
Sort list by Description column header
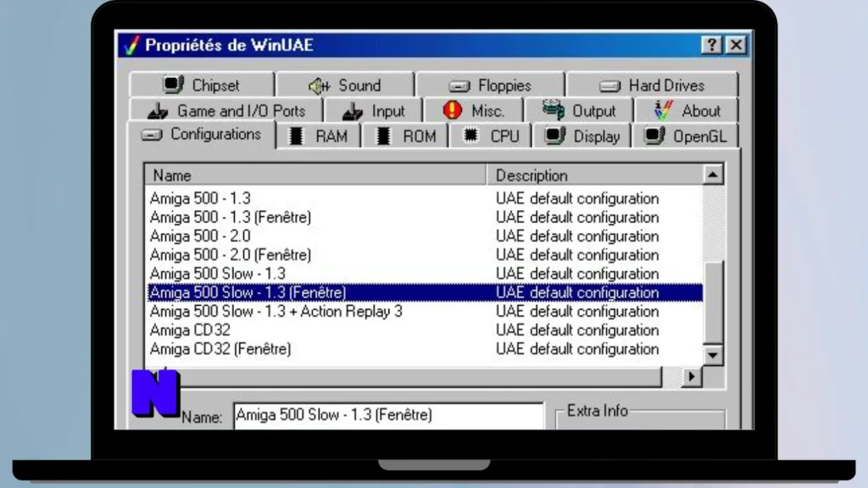594,175
